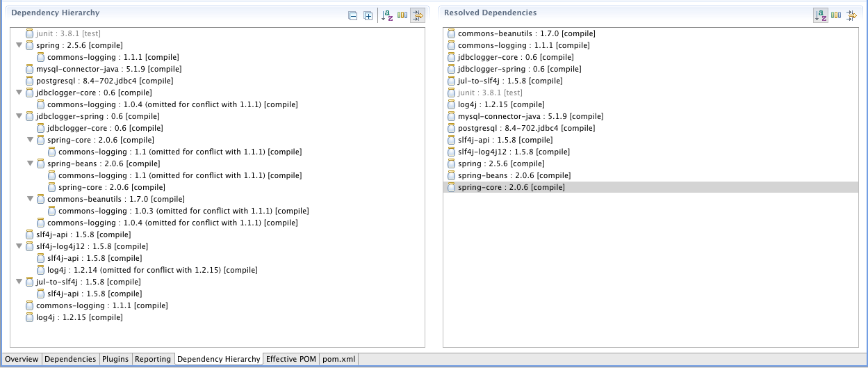The image size is (868, 368).
Task: Toggle Show GroupId in Dependency Hierarchy toolbar
Action: (x=402, y=15)
